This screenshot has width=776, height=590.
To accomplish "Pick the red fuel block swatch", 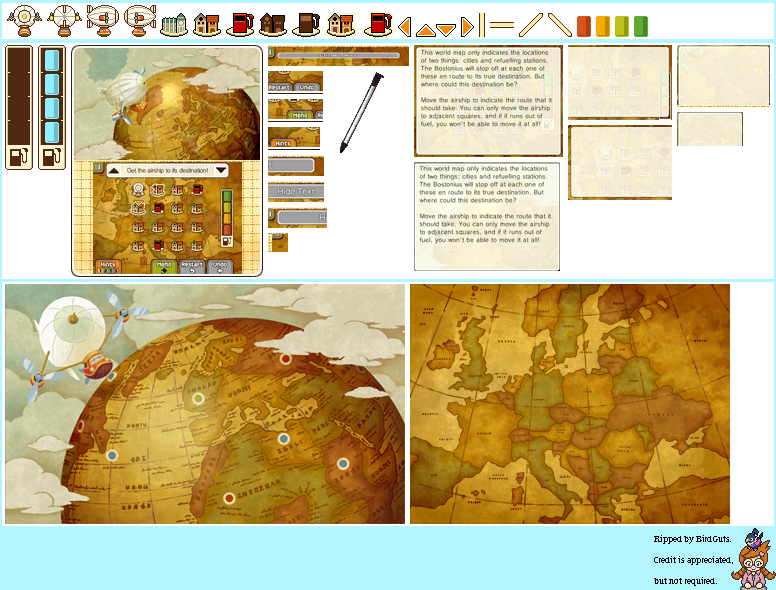I will [x=584, y=26].
